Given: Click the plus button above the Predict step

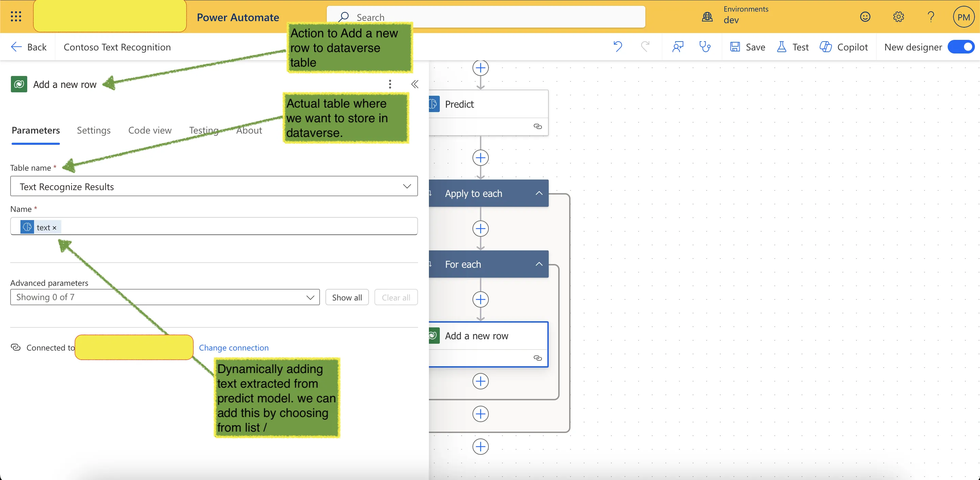Looking at the screenshot, I should [x=481, y=68].
